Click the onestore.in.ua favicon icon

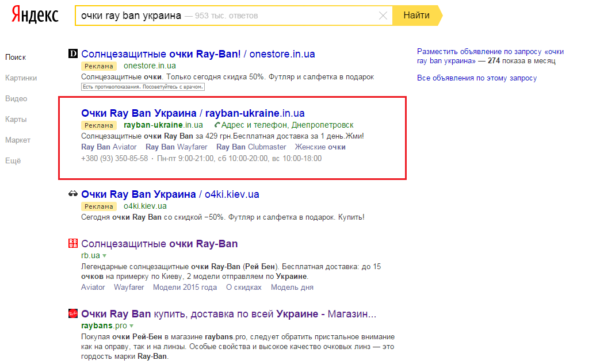[x=72, y=53]
